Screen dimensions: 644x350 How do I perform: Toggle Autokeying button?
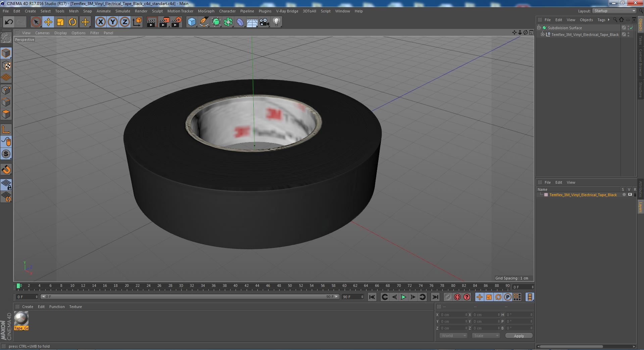(457, 297)
